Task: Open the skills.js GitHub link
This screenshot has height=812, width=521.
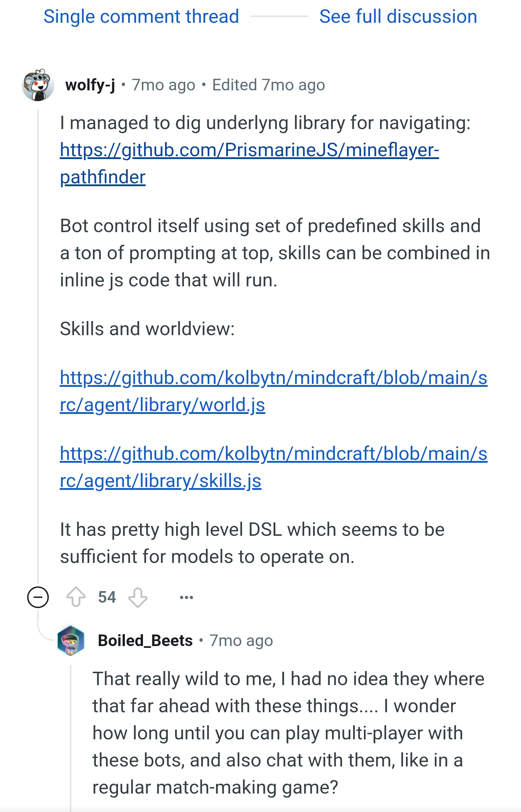Action: coord(274,467)
